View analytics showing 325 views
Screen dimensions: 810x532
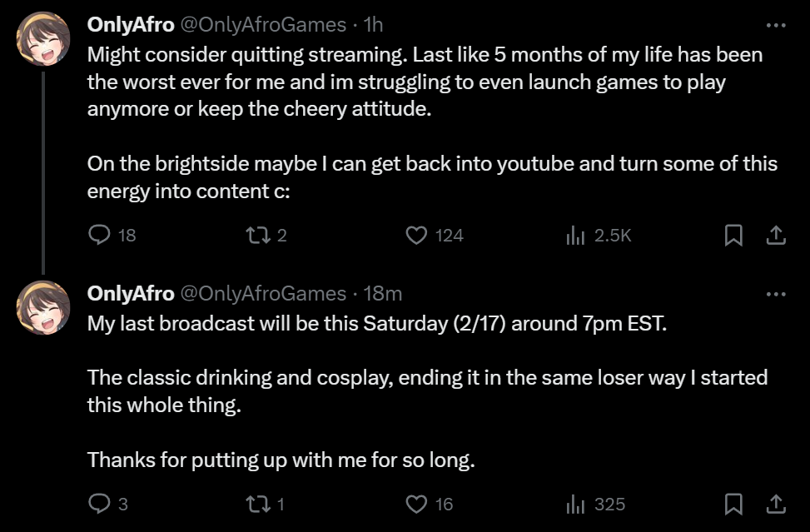tap(575, 504)
